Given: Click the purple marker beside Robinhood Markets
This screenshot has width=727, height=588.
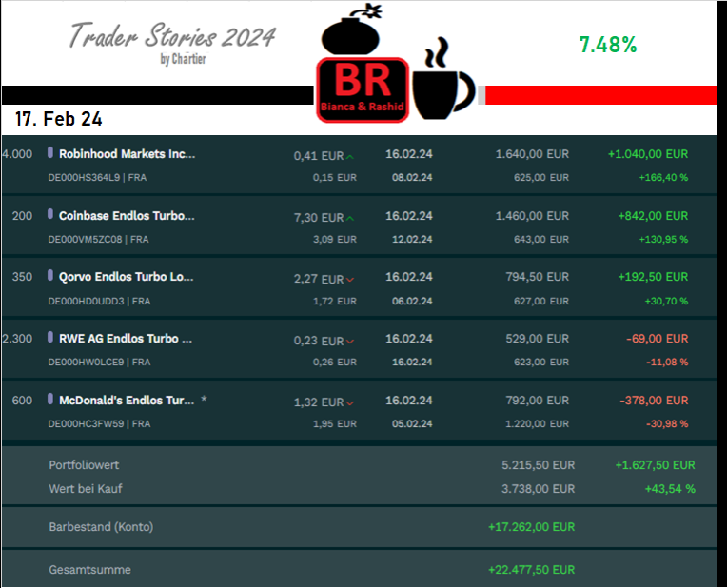Looking at the screenshot, I should pos(50,152).
